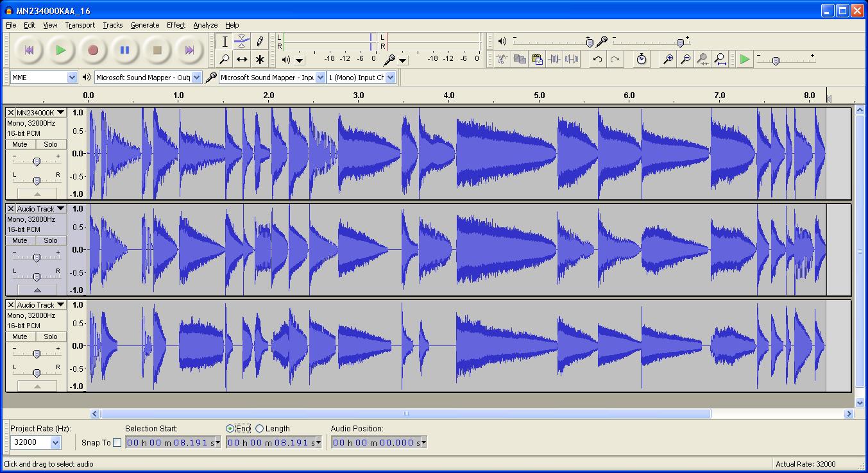The width and height of the screenshot is (868, 473).
Task: Click the Copy icon in edit toolbar
Action: 520,59
